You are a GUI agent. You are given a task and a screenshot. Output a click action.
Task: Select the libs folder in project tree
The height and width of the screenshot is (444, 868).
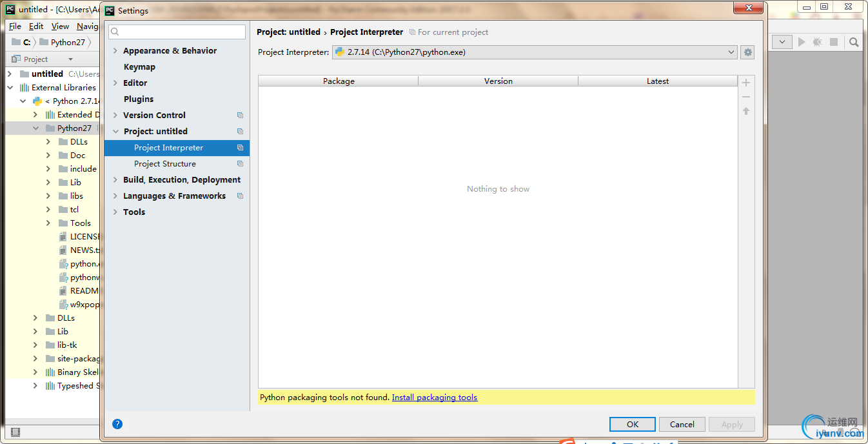point(76,196)
